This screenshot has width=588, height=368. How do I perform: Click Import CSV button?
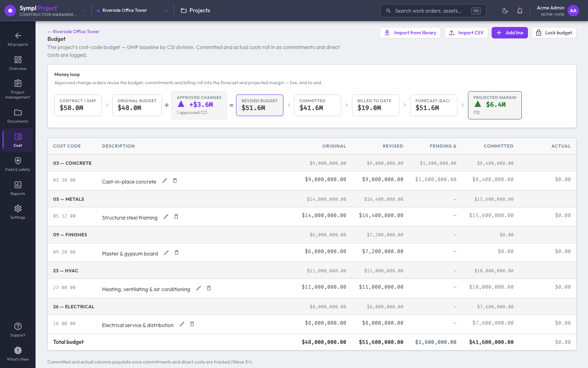click(466, 33)
